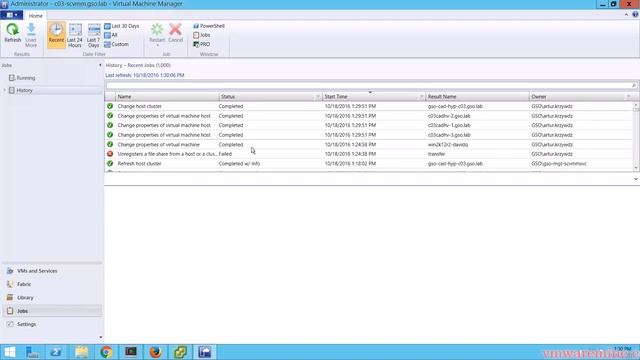Select the 'Refresh host cluster' job
The height and width of the screenshot is (360, 640).
point(369,163)
